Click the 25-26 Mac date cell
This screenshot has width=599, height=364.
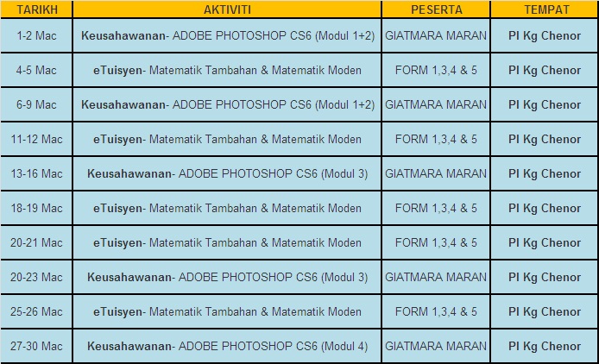point(36,312)
